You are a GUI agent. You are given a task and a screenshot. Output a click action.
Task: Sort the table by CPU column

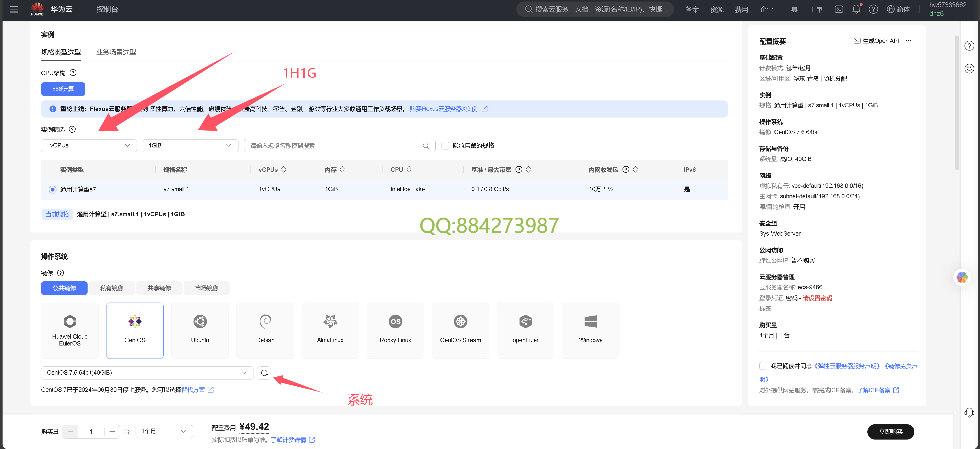(409, 169)
